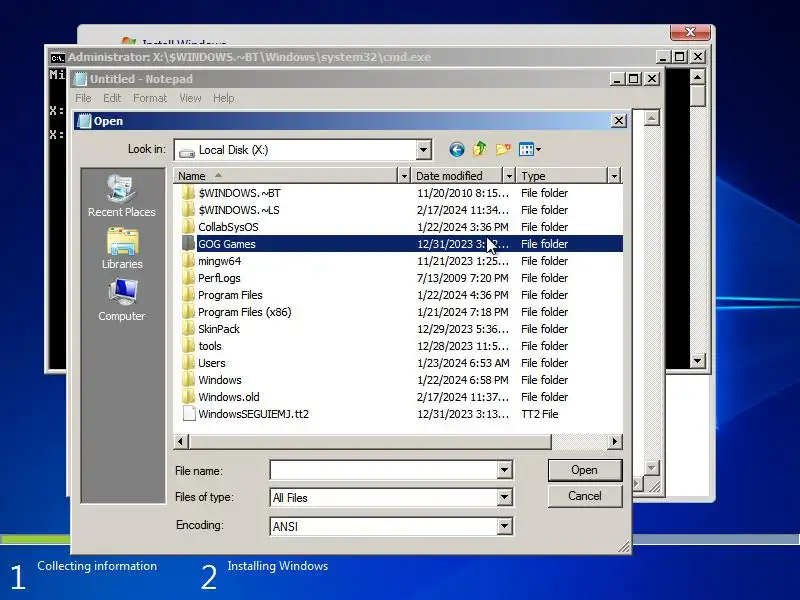Open Computer in the sidebar

121,300
